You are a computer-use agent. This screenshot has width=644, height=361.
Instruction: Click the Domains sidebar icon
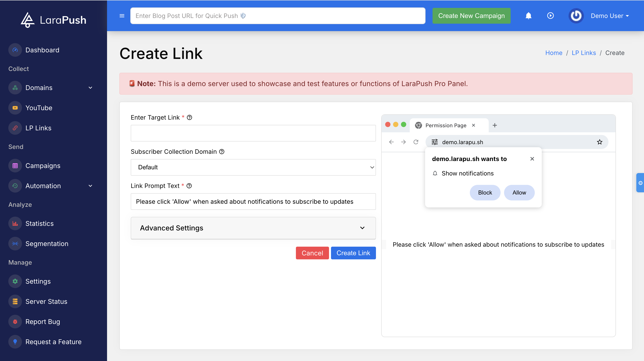click(x=15, y=88)
